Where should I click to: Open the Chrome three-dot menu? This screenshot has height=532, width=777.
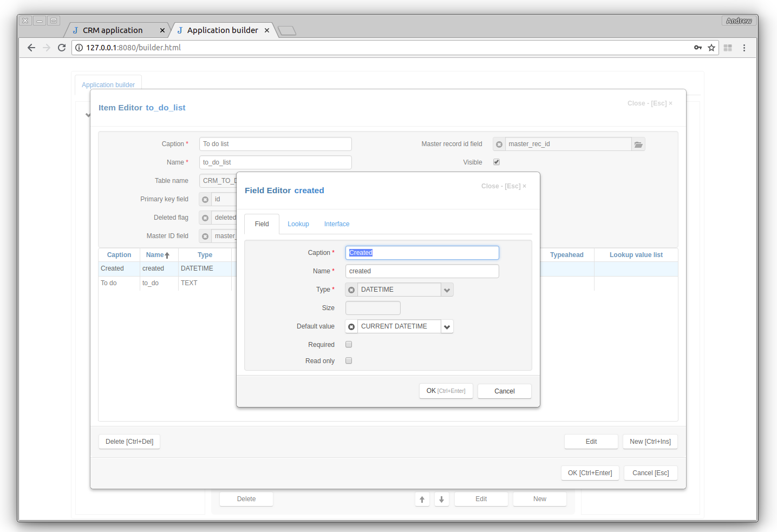click(x=744, y=48)
